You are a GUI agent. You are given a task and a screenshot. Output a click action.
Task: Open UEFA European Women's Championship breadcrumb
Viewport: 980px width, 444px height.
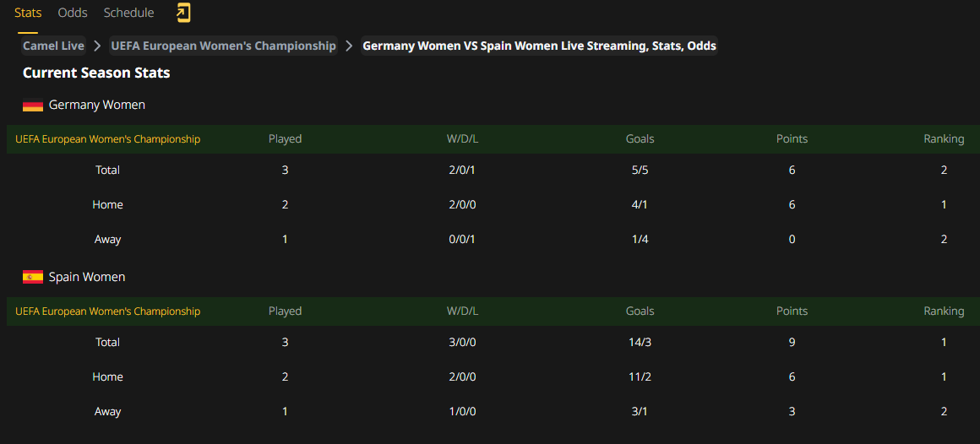tap(224, 46)
